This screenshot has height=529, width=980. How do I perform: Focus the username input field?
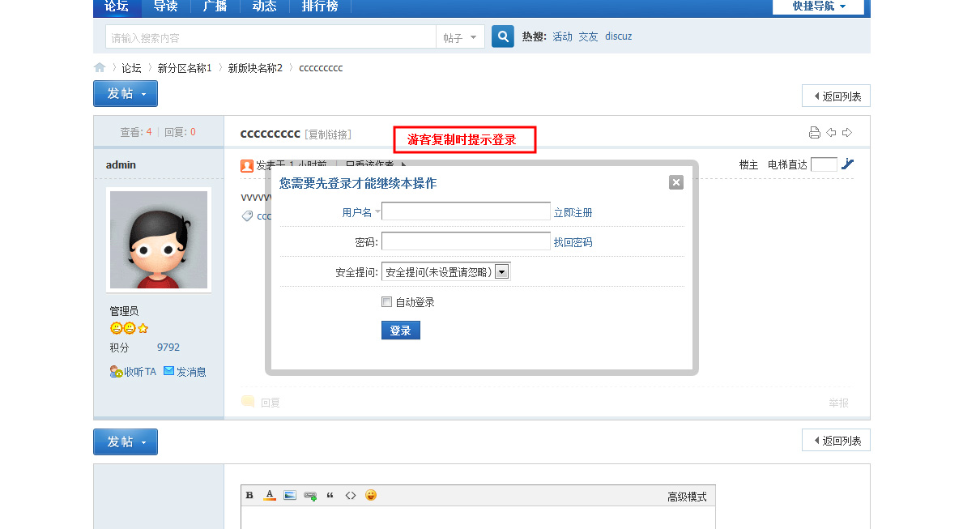click(x=466, y=211)
